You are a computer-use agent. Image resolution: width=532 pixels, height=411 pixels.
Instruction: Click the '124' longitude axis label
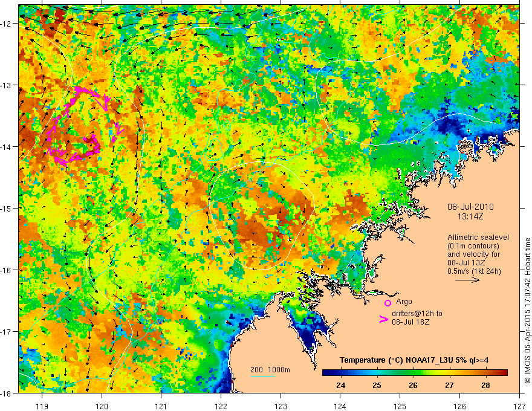click(340, 406)
